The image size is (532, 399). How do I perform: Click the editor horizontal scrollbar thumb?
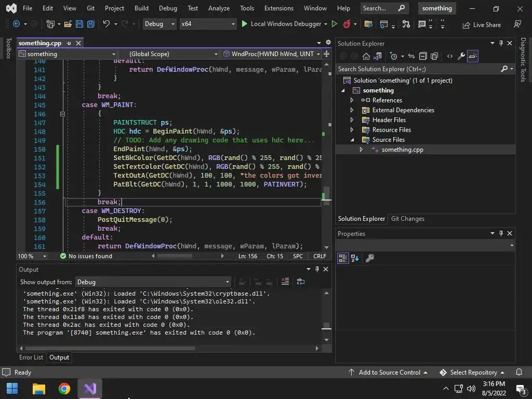175,256
